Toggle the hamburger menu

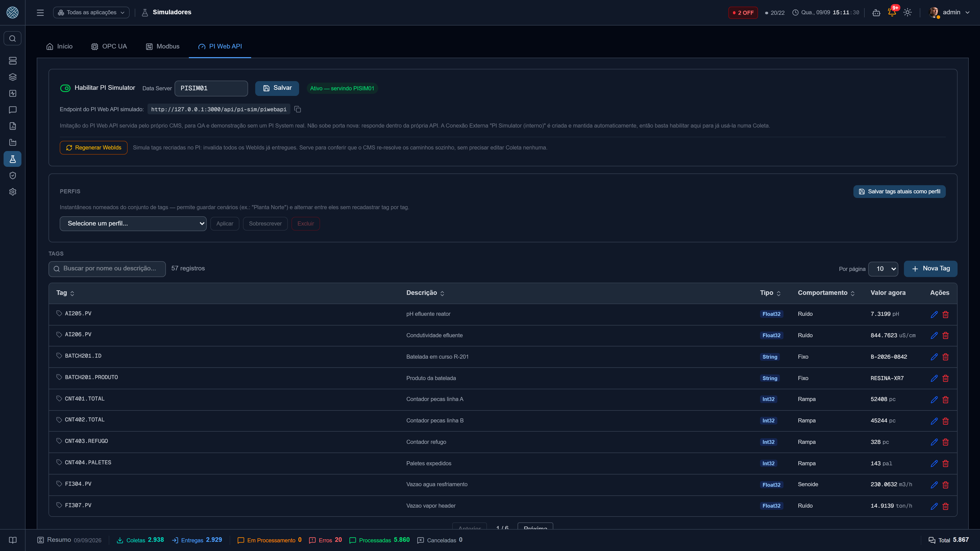[40, 12]
